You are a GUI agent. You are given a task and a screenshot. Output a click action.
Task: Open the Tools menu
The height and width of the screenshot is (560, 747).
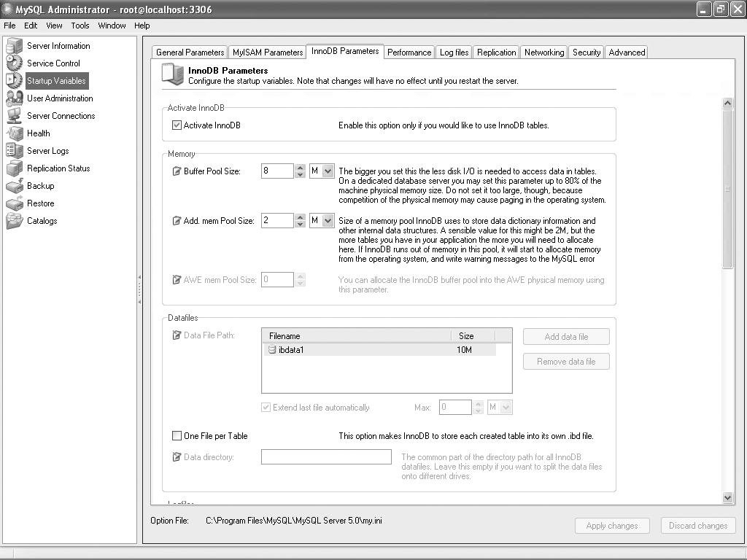(x=80, y=26)
